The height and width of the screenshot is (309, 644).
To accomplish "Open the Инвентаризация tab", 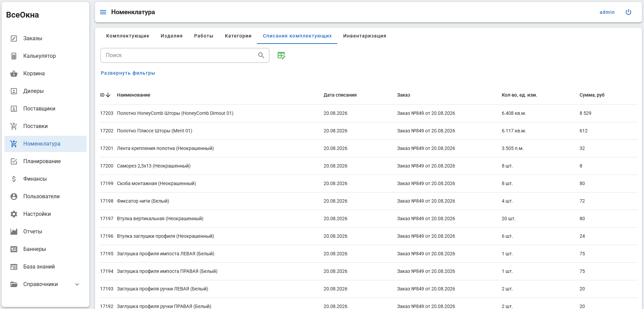I will (x=365, y=36).
